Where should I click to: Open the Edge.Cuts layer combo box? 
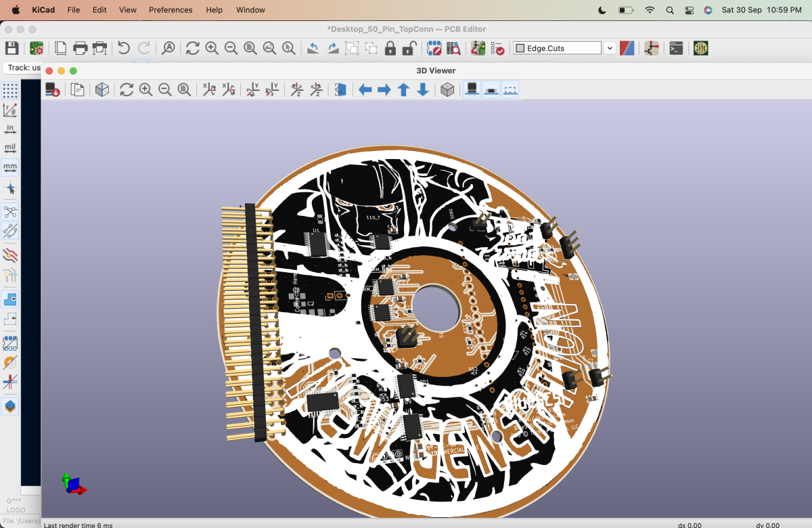pos(557,48)
